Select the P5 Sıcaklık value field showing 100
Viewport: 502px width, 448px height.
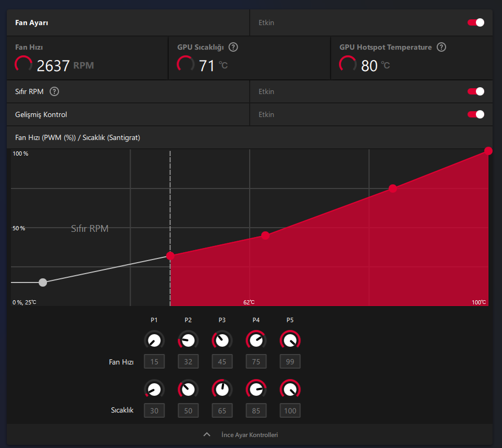[x=290, y=410]
